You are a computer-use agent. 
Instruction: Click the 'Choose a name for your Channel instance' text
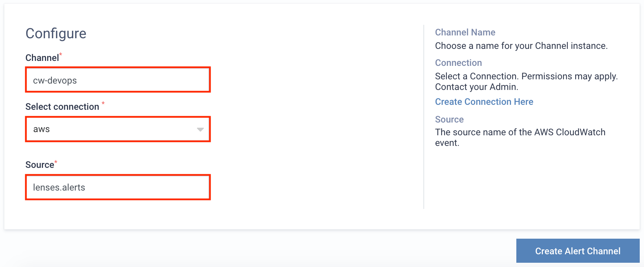coord(521,46)
